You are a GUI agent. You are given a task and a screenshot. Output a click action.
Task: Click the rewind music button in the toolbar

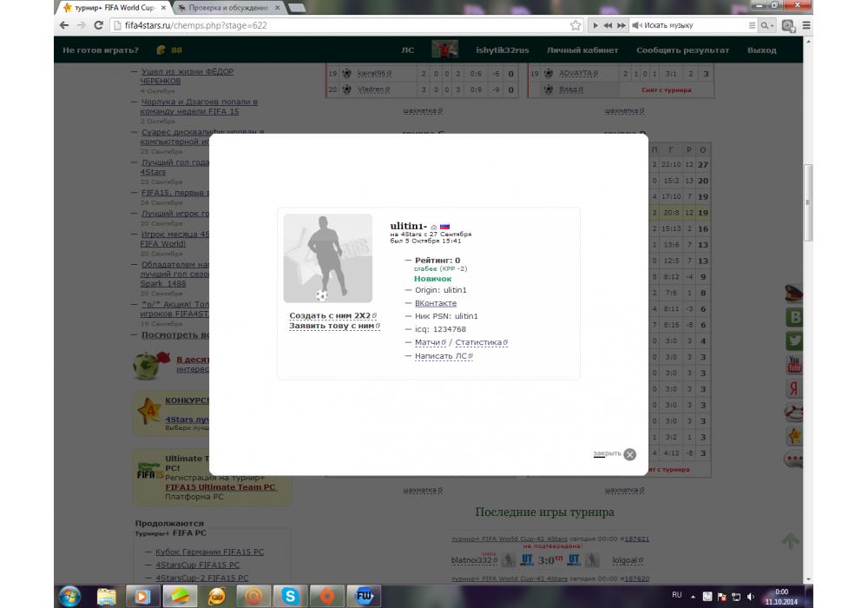(x=608, y=25)
